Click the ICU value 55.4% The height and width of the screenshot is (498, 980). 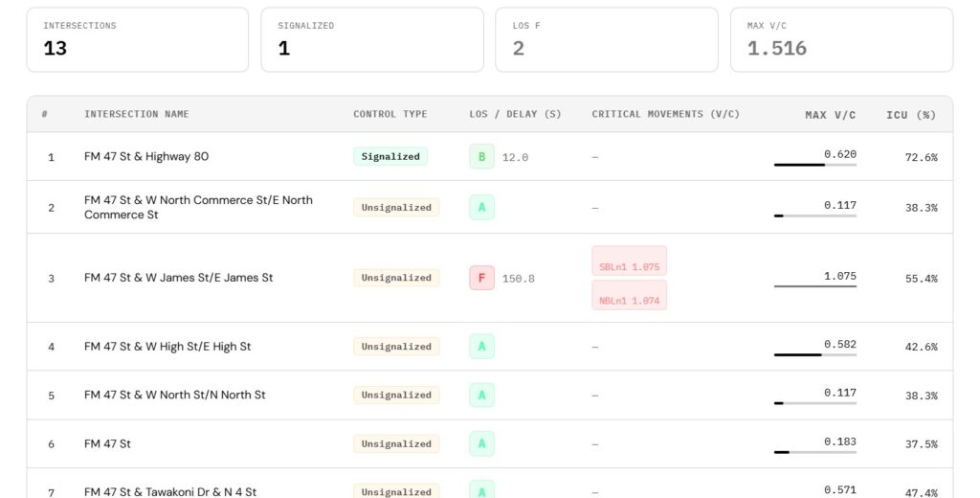point(922,279)
